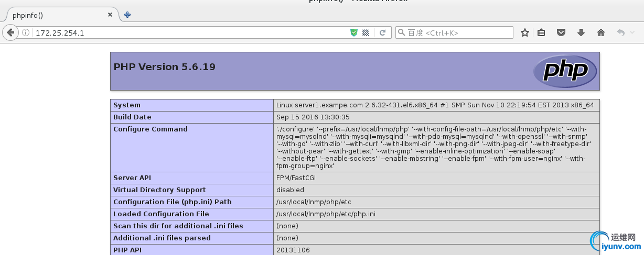Click Loaded Configuration File label

[x=161, y=214]
